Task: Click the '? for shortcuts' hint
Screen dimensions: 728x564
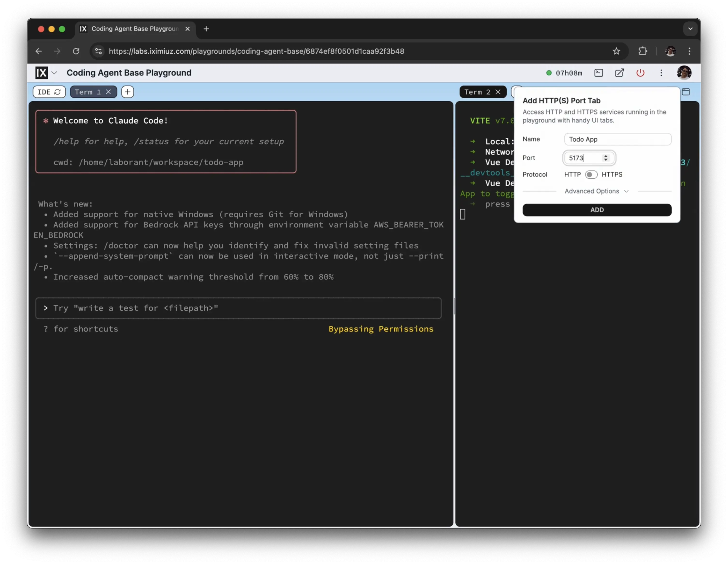Action: tap(81, 329)
